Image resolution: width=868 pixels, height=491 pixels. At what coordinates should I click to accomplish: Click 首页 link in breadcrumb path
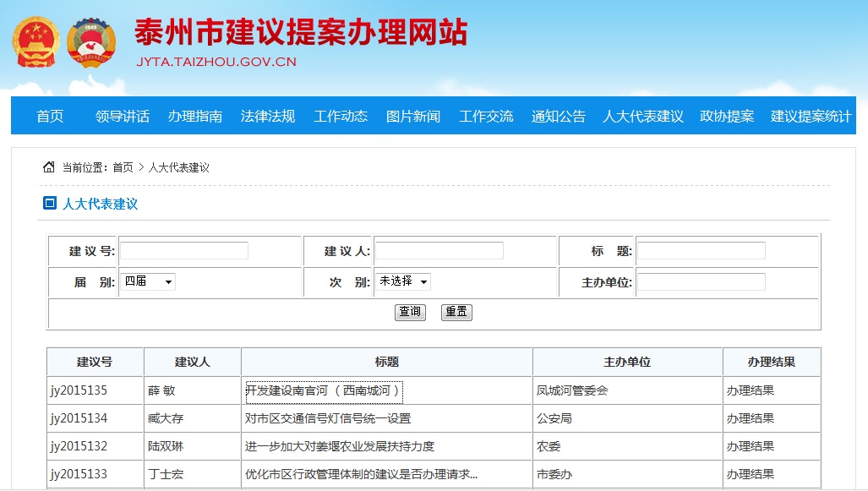pyautogui.click(x=123, y=167)
